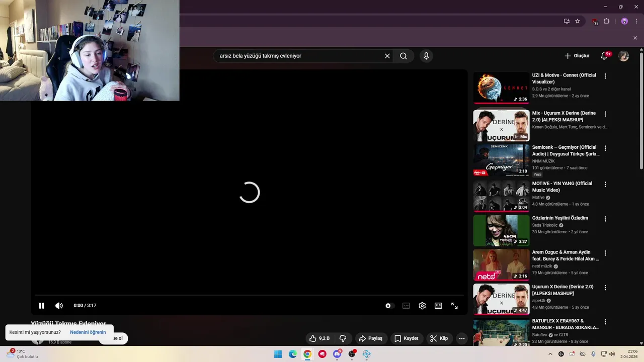Click the Oluştur create button

577,56
